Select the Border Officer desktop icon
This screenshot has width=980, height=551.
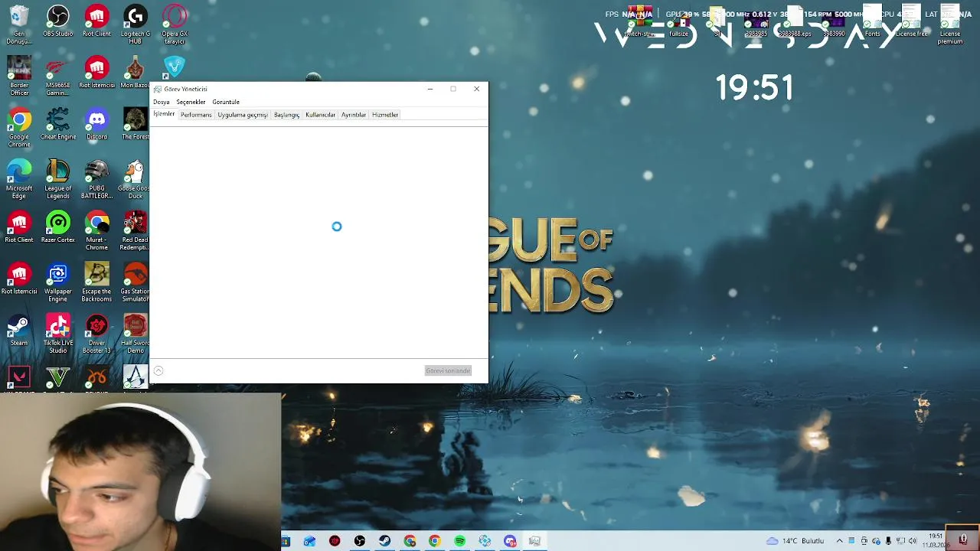pyautogui.click(x=19, y=76)
